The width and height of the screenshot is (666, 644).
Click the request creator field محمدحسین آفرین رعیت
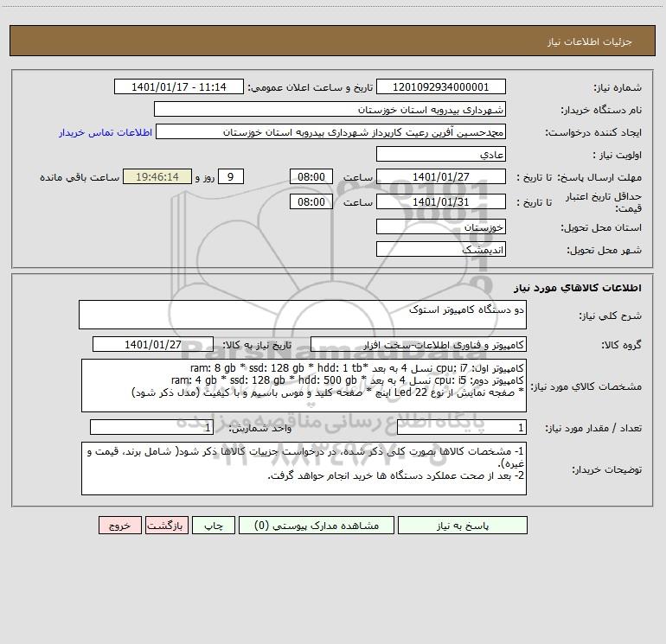330,132
